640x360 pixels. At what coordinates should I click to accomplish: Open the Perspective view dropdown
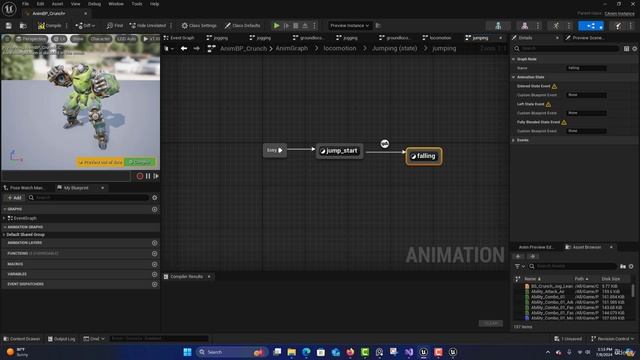click(x=31, y=39)
